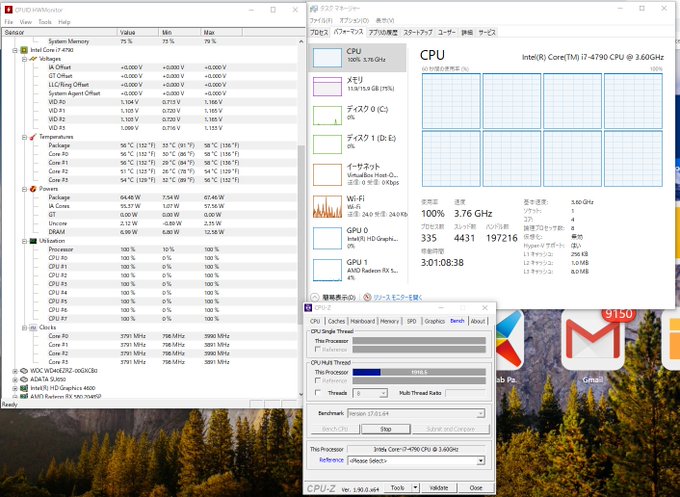The width and height of the screenshot is (680, 497).
Task: Collapse the Utilization node in HWMonitor
Action: [x=24, y=241]
